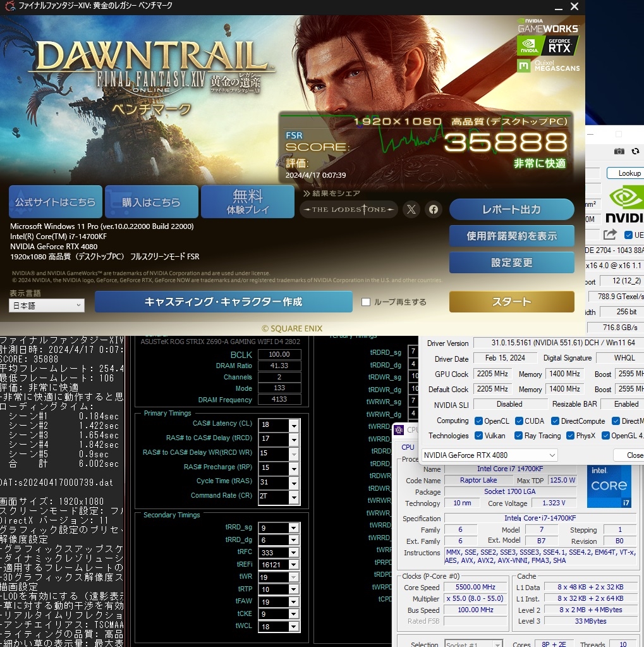The image size is (644, 647).
Task: Start the benchmark with the gold button
Action: [512, 302]
